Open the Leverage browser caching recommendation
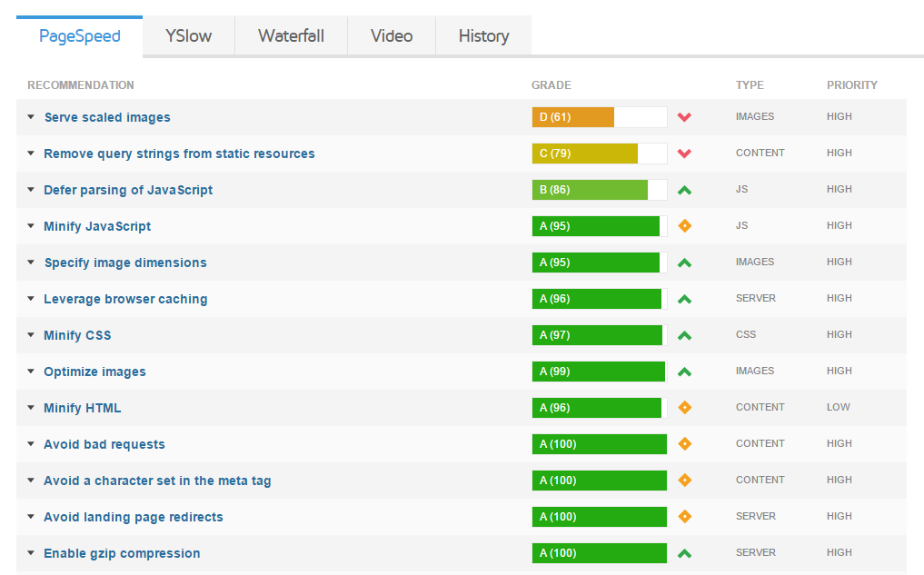Viewport: 924px width, 575px height. [125, 299]
